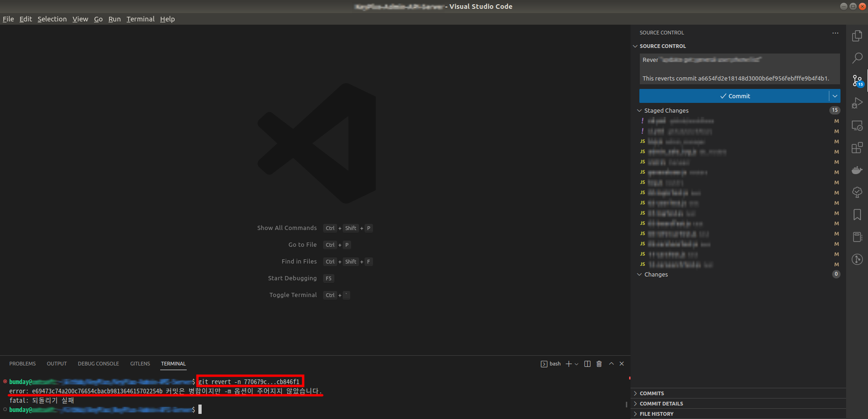Click the bash terminal profile icon

(544, 364)
